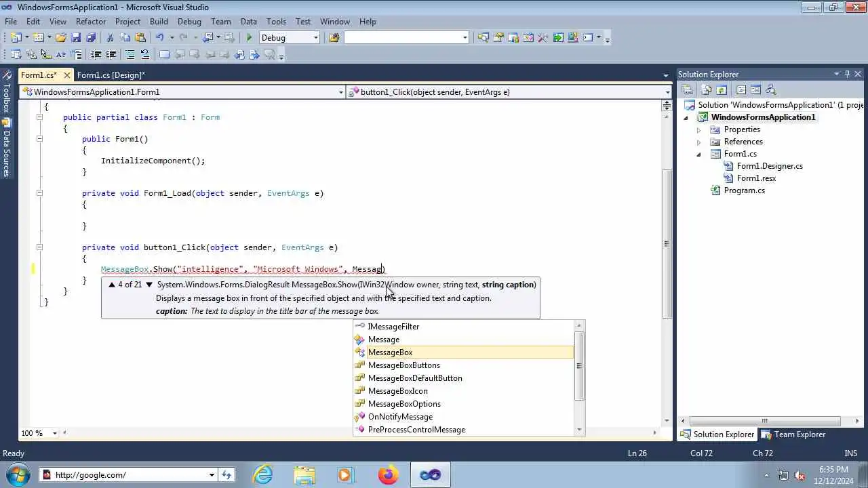Open the 100 % zoom dropdown

56,433
